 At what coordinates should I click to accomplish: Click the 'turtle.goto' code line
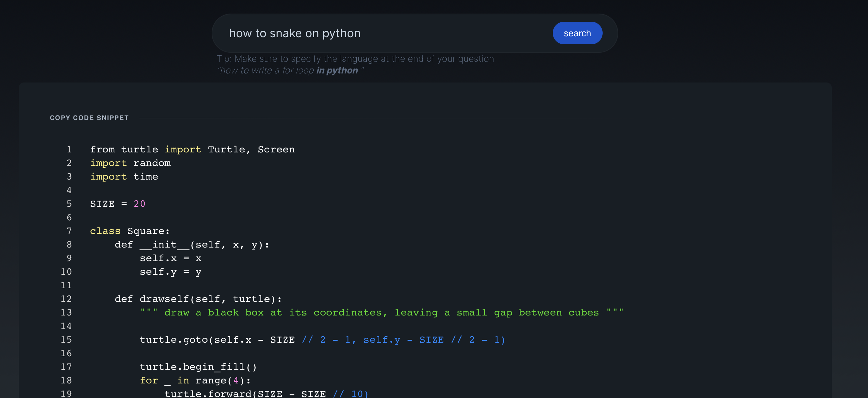point(322,340)
